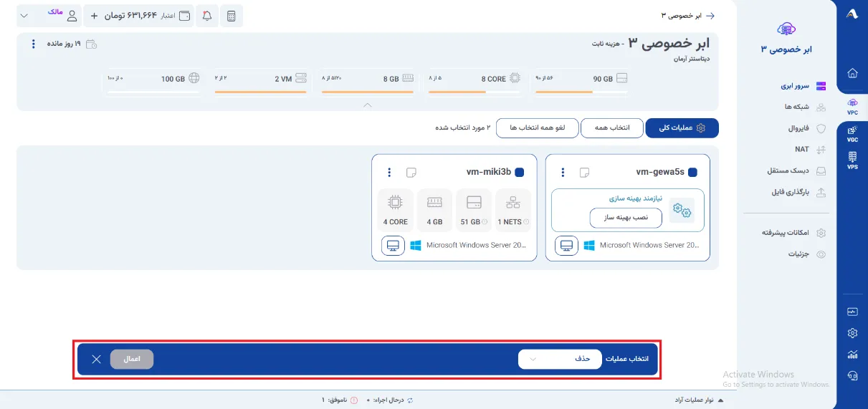The width and height of the screenshot is (868, 409).
Task: Collapse the resource summary chevron
Action: point(368,105)
